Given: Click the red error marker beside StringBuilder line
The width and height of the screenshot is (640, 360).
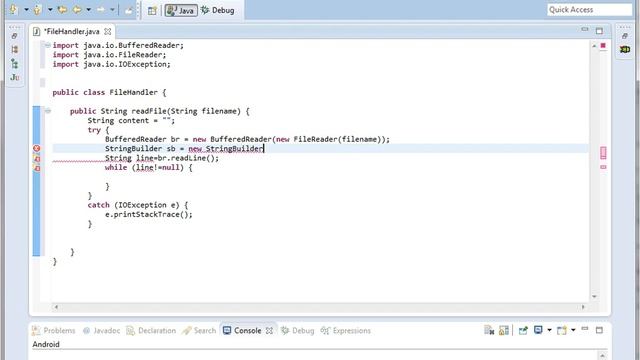Looking at the screenshot, I should pyautogui.click(x=36, y=149).
